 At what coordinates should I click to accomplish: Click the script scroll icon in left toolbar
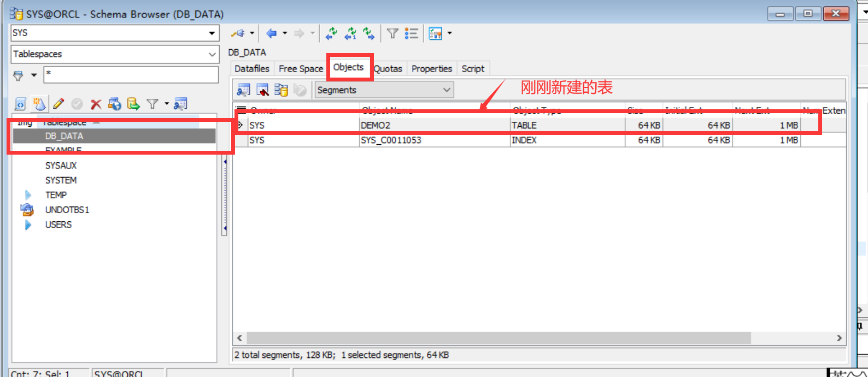click(x=20, y=104)
